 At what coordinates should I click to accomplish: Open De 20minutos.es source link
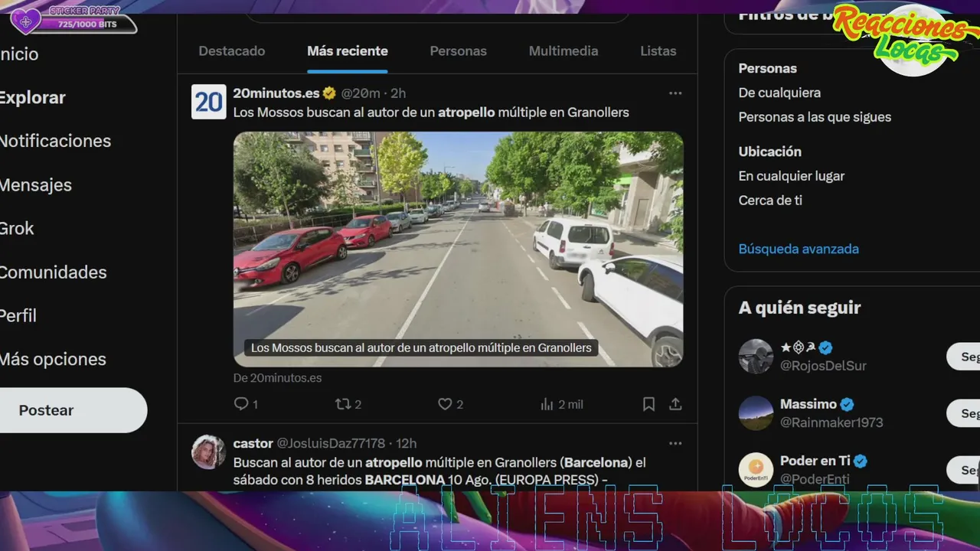(x=277, y=378)
